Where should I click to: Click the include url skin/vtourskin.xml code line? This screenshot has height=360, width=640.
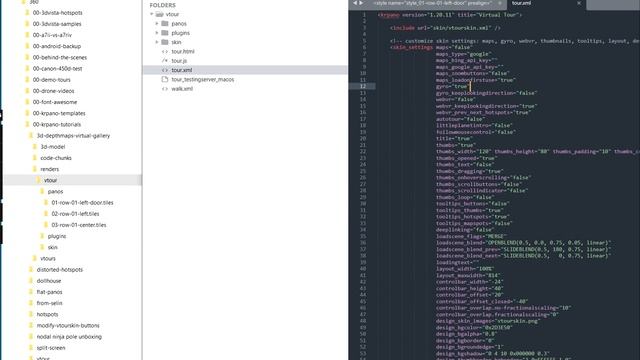(445, 28)
